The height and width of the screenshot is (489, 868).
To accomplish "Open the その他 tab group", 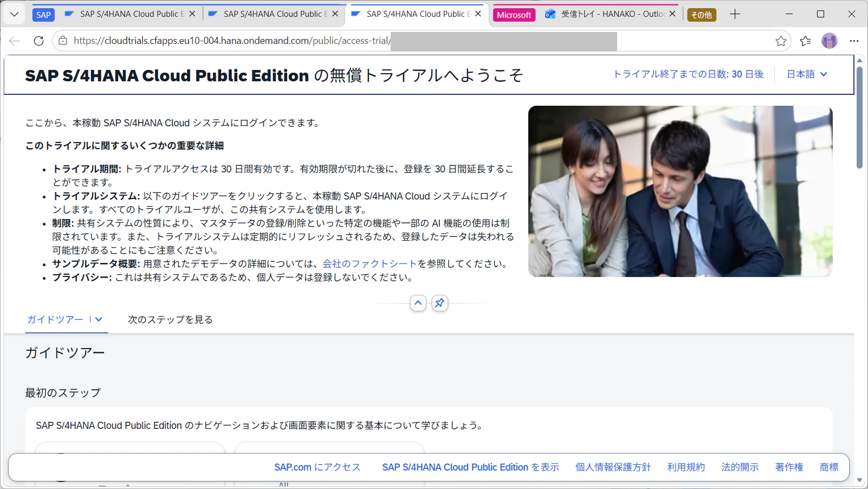I will click(702, 15).
